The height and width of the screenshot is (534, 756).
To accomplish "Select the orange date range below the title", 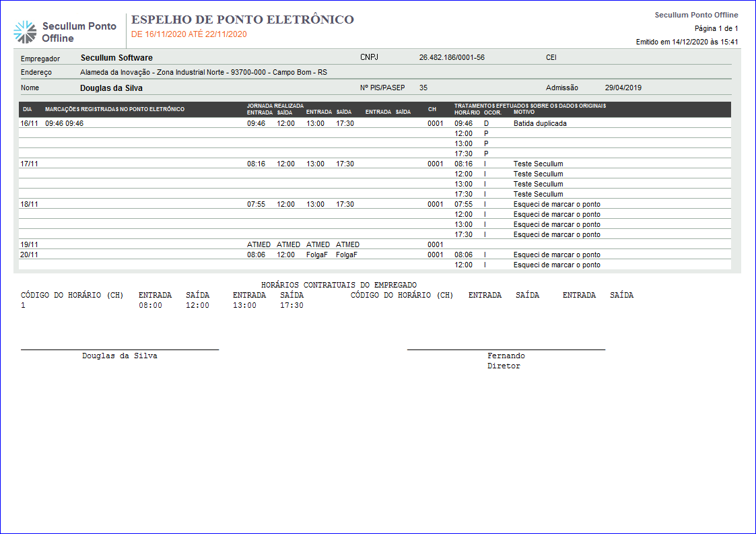I will point(188,34).
